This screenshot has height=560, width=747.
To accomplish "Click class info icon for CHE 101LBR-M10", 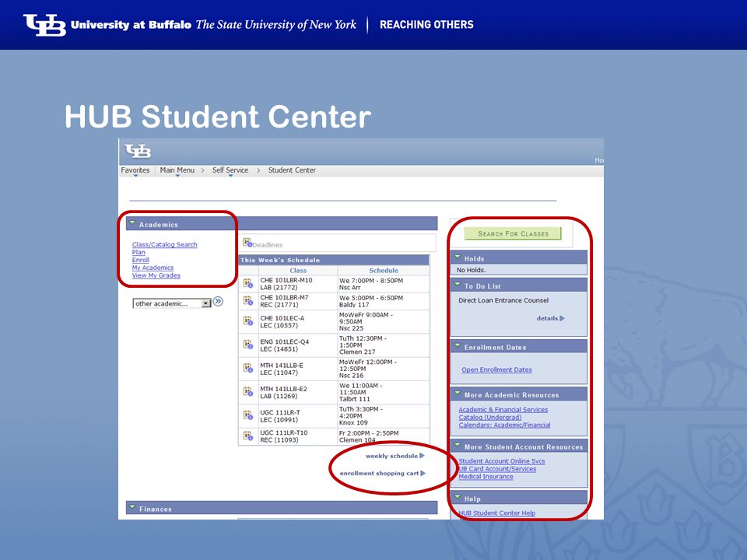I will pyautogui.click(x=248, y=284).
